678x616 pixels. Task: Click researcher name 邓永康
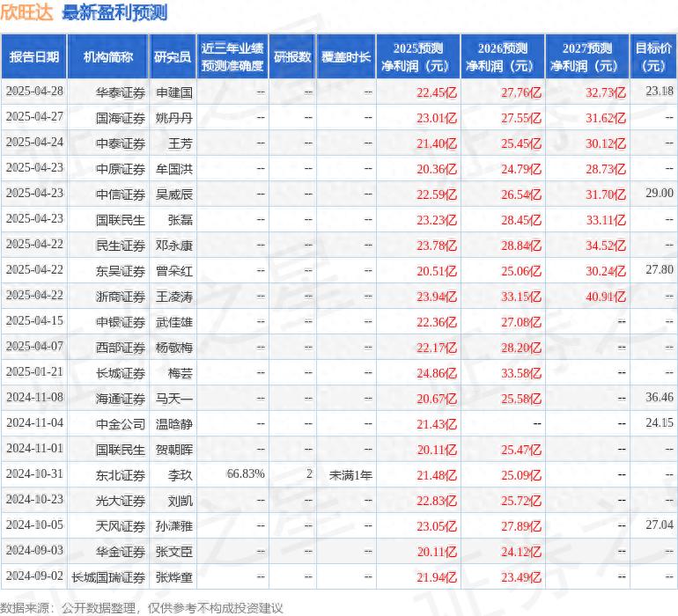click(x=174, y=246)
